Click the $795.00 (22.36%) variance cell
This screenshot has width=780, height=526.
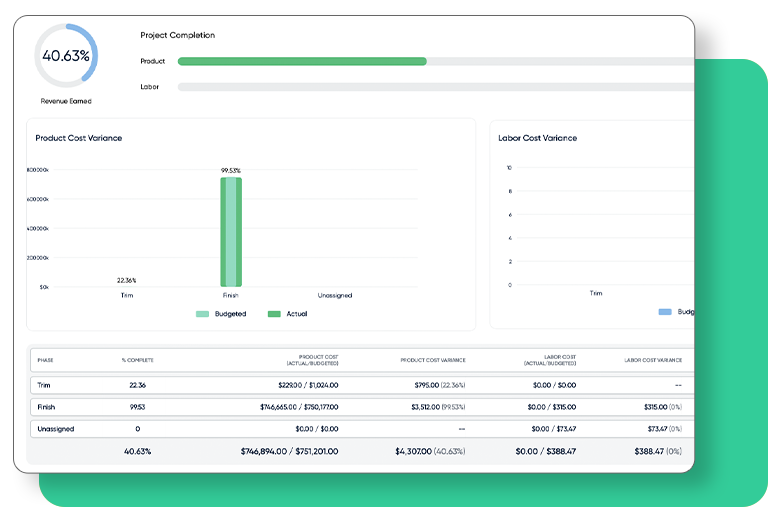(440, 386)
